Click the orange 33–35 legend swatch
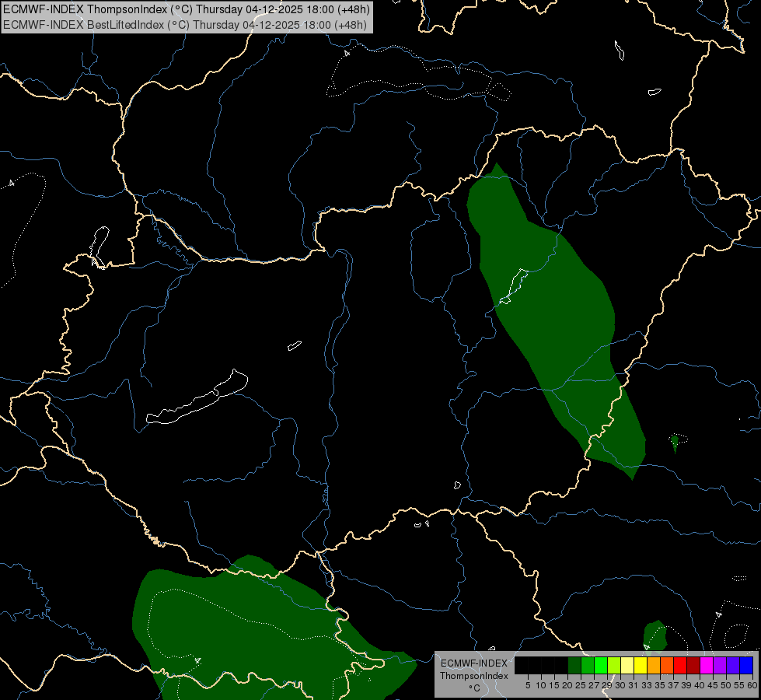 pyautogui.click(x=655, y=665)
